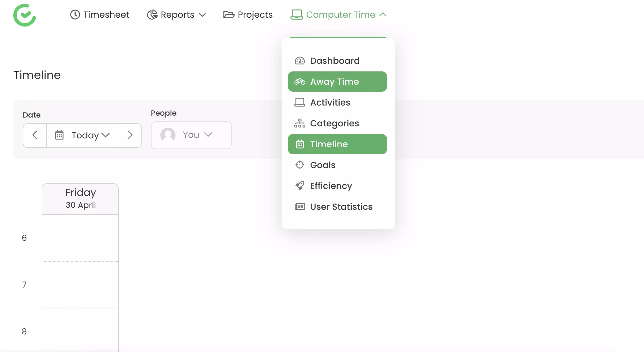Select the Efficiency rocket icon
This screenshot has height=352, width=644.
point(299,186)
